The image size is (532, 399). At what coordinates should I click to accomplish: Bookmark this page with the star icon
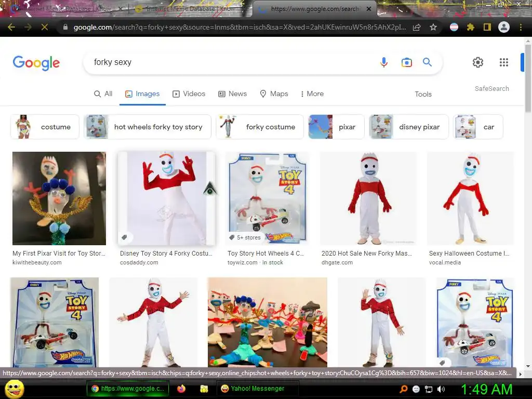pyautogui.click(x=433, y=27)
